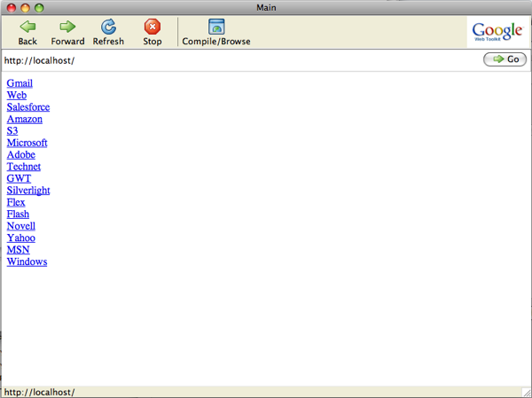Screen dimensions: 532x398
Task: Click the Go button
Action: [x=505, y=59]
